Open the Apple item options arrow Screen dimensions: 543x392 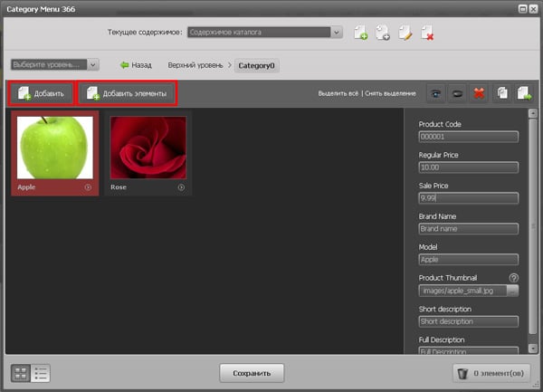point(89,187)
